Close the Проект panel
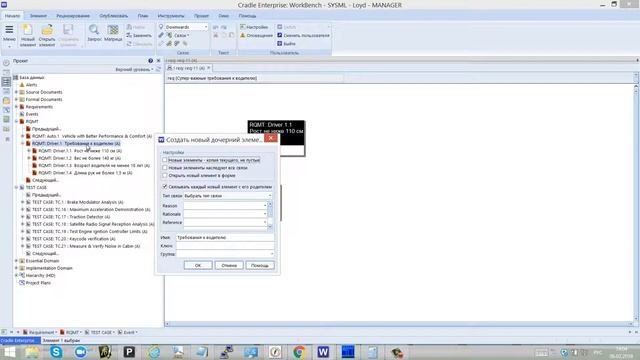The image size is (640, 360). point(159,61)
